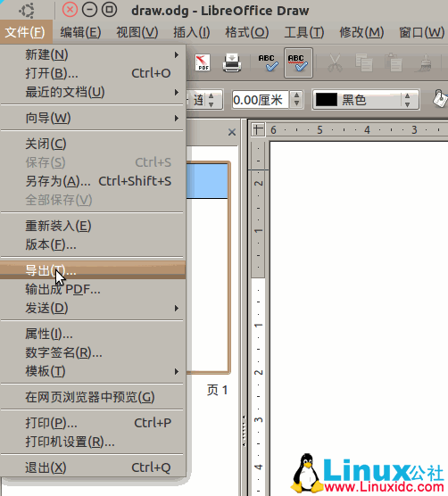448x496 pixels.
Task: Select 退出(X) menu entry
Action: [93, 467]
